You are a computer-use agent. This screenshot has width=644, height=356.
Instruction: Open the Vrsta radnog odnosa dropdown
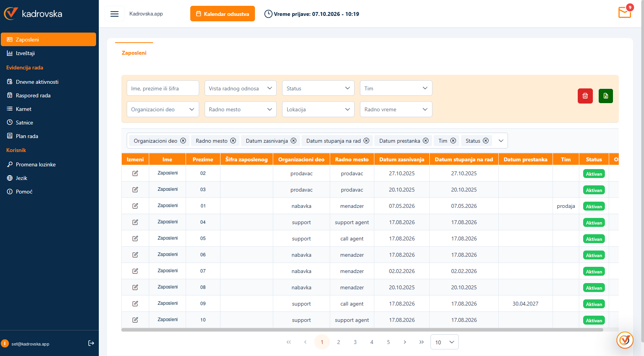coord(240,88)
